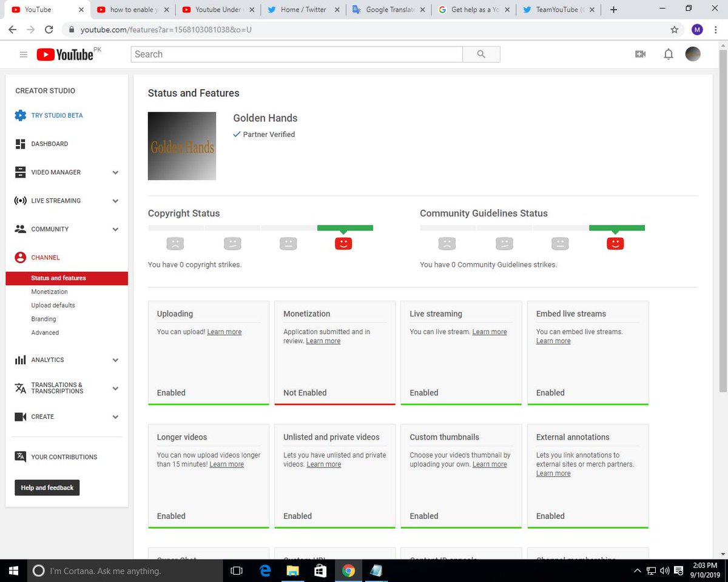Viewport: 728px width, 582px height.
Task: Open Advanced under Channel
Action: 45,333
